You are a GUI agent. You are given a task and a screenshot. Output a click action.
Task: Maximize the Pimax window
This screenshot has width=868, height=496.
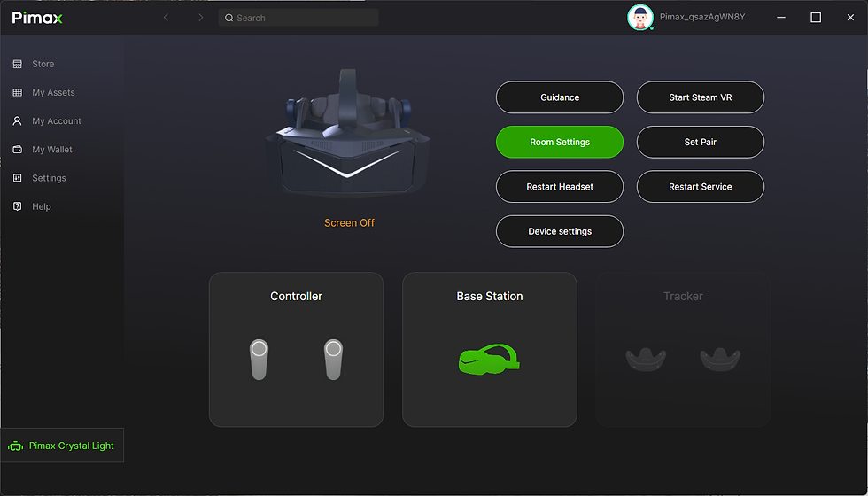[816, 18]
